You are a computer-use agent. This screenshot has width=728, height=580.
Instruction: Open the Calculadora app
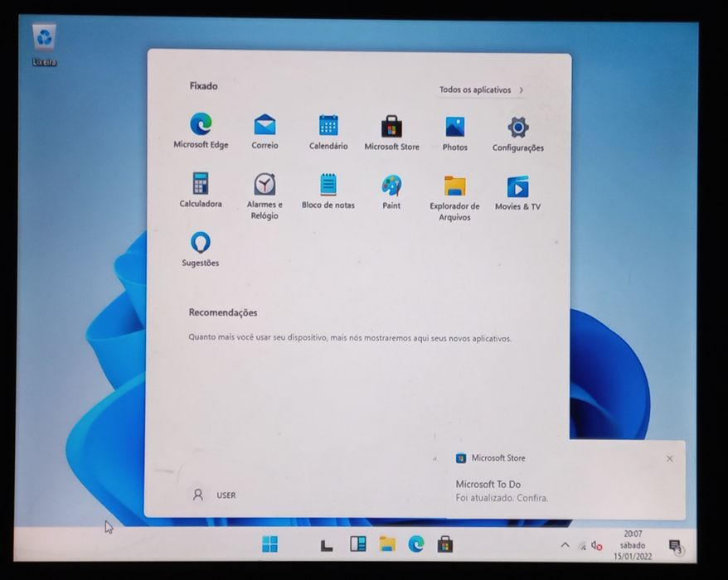[201, 189]
